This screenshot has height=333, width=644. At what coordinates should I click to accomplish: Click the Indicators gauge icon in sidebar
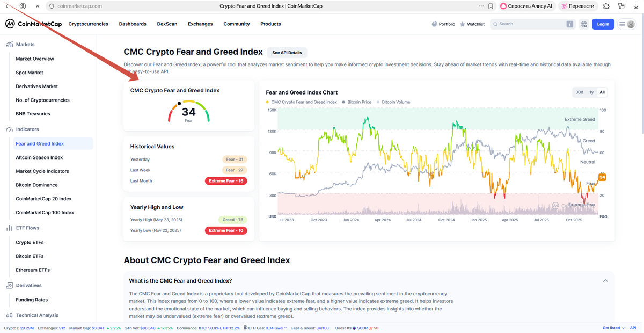coord(9,129)
